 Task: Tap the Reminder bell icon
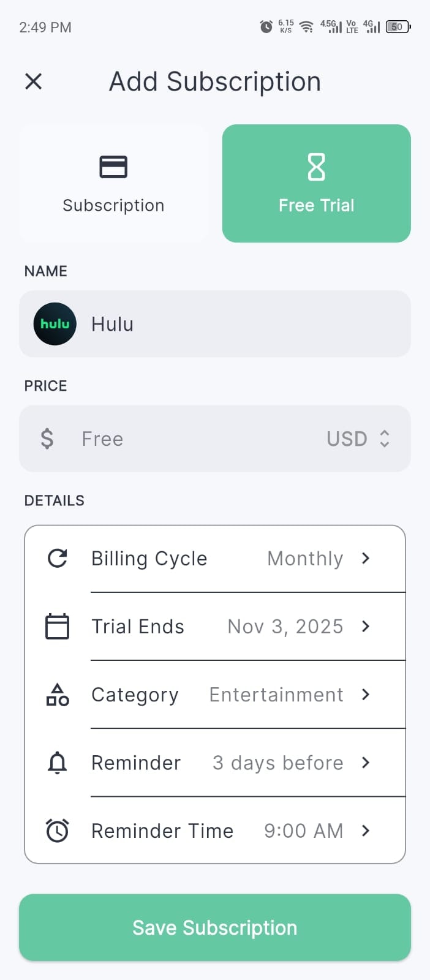coord(57,763)
